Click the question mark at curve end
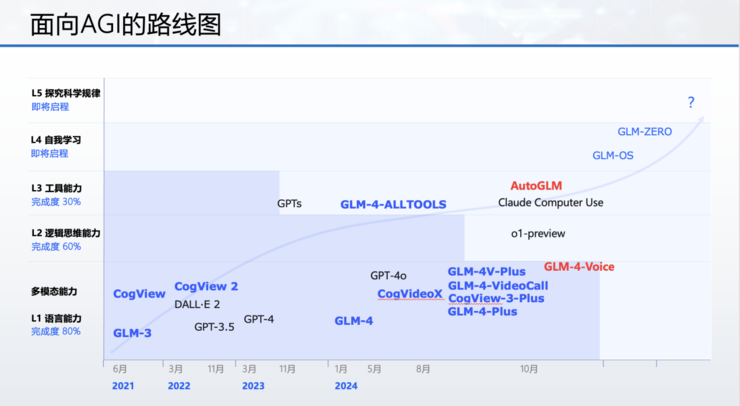The height and width of the screenshot is (406, 740). [691, 102]
